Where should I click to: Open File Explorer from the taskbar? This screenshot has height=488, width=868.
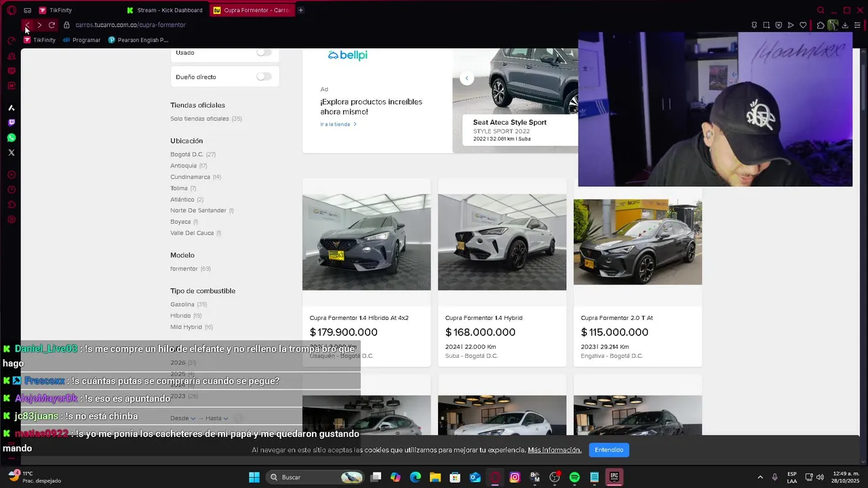point(435,477)
